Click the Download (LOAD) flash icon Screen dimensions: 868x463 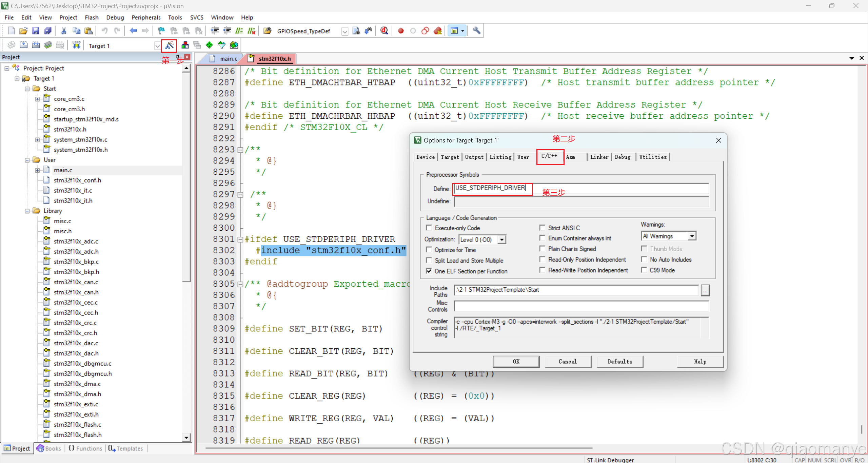click(x=76, y=45)
